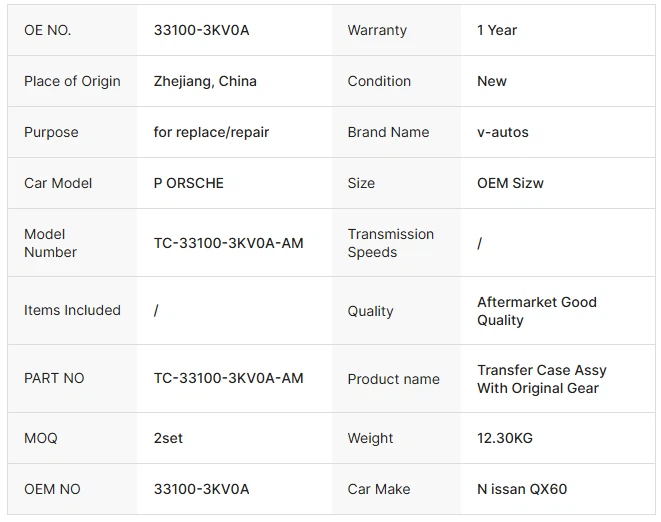Click the Transmission Speeds label
Image resolution: width=661 pixels, height=522 pixels.
390,243
